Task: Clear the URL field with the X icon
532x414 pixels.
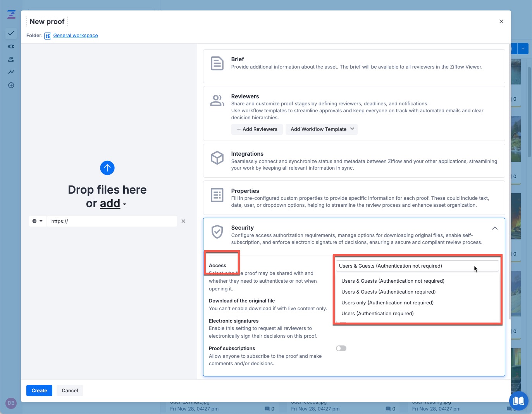Action: click(x=183, y=221)
